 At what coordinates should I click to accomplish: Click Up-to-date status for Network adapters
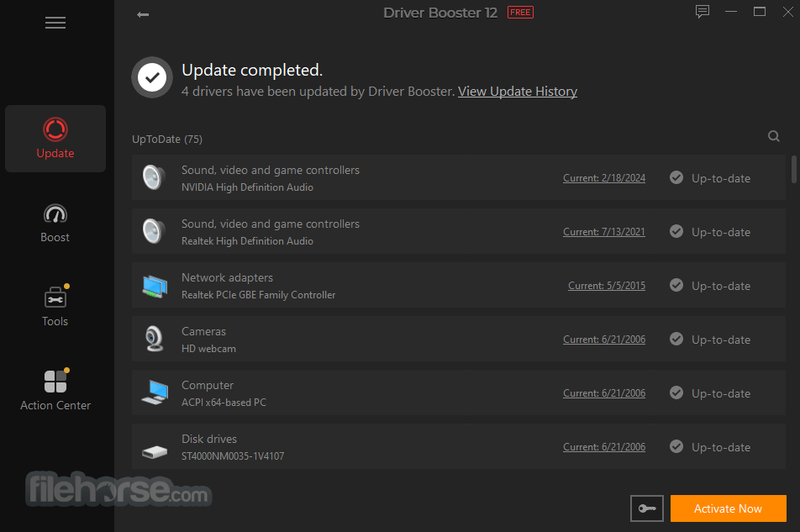point(721,286)
